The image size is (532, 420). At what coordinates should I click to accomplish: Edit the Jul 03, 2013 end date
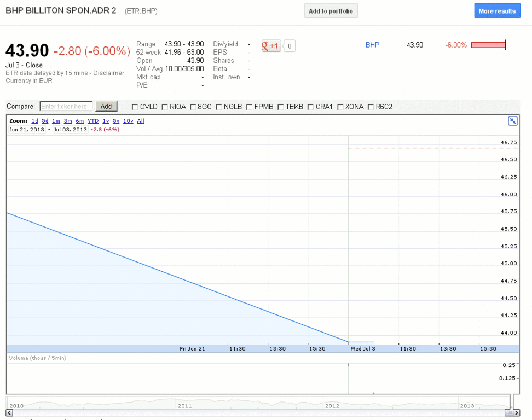[x=70, y=130]
